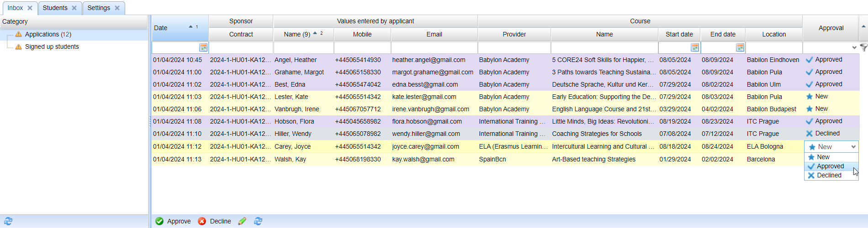Sort by Name (9) column header
Image resolution: width=868 pixels, height=228 pixels.
(x=303, y=34)
